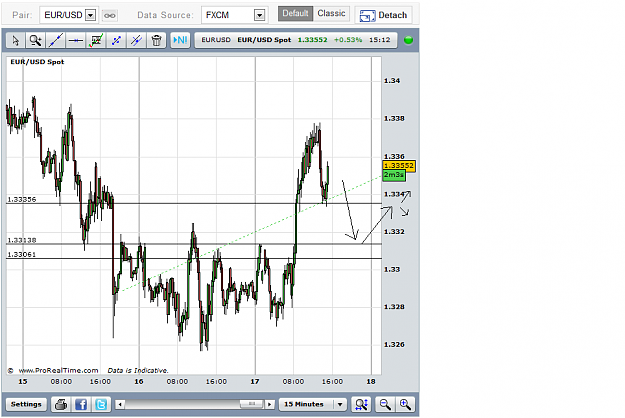Click the 1.33356 horizontal line label
Viewport: 625px width, 418px height.
click(22, 200)
